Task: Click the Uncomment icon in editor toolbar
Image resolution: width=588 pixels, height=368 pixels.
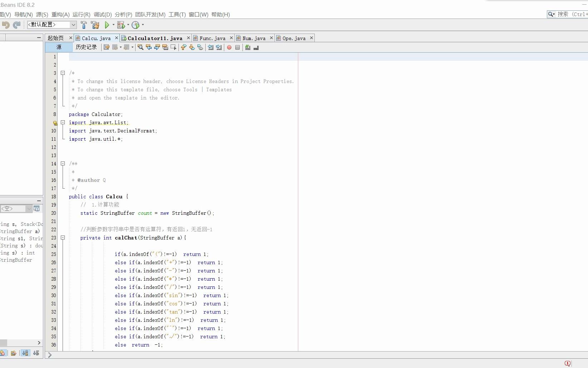Action: 256,47
